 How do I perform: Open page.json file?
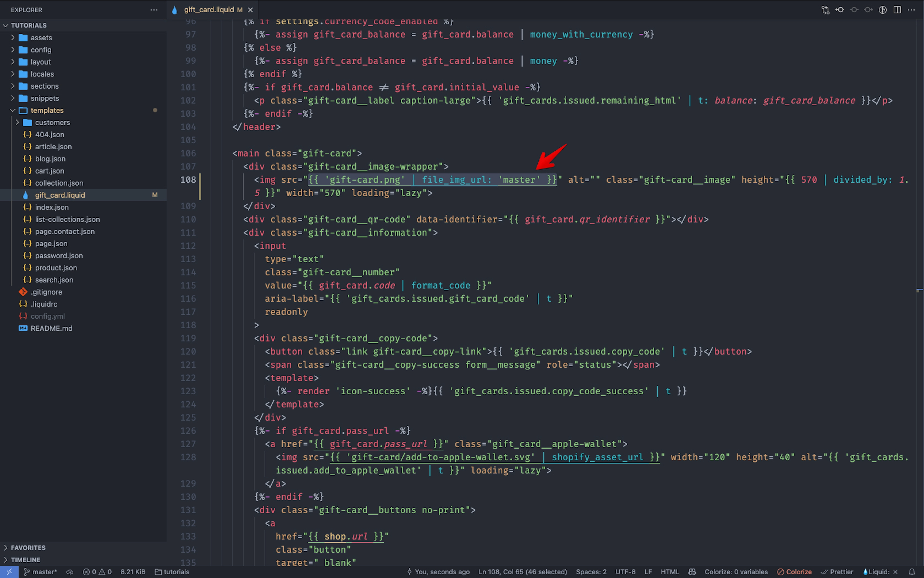click(83, 243)
